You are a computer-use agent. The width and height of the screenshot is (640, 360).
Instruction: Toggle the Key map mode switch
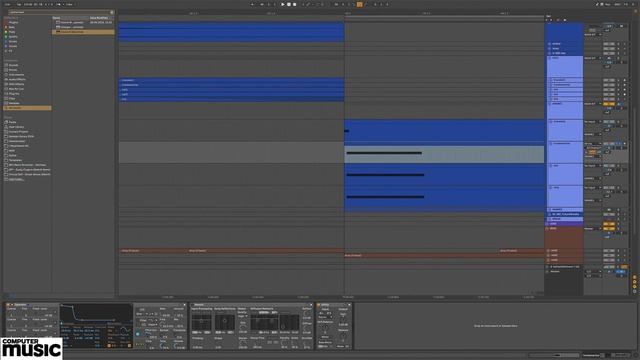click(x=609, y=4)
